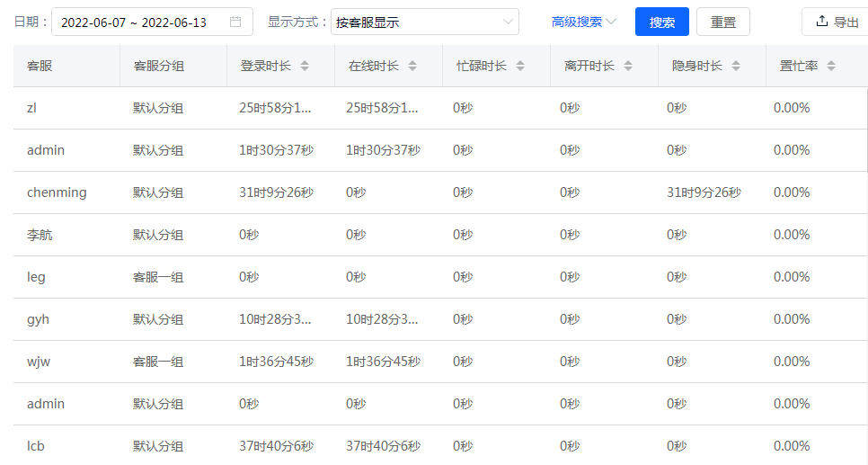This screenshot has width=868, height=465.
Task: Sort by 忙碌时长 column sort icon
Action: coord(520,66)
